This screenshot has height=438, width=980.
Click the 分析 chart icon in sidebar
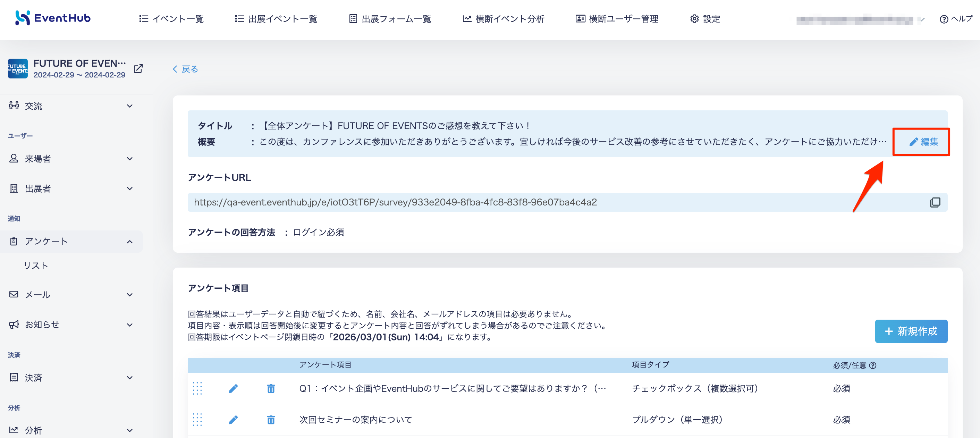[x=14, y=430]
